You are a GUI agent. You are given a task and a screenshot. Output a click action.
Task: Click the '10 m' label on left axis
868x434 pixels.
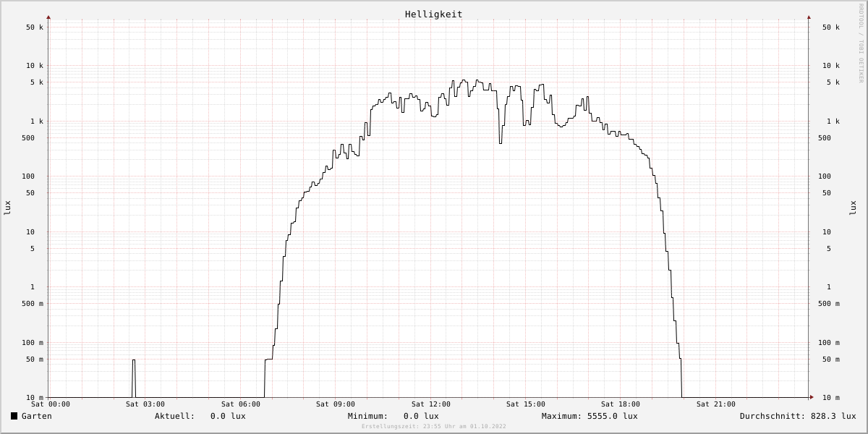35,398
